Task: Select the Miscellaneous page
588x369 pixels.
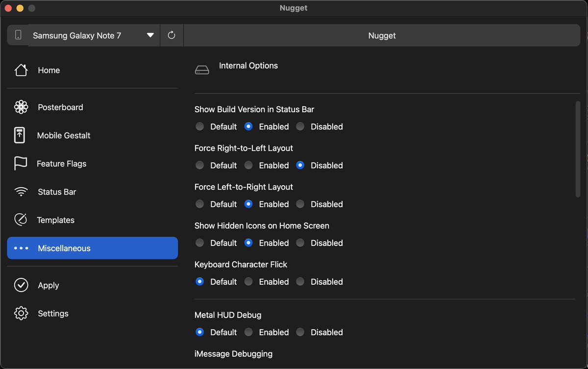Action: [x=93, y=248]
